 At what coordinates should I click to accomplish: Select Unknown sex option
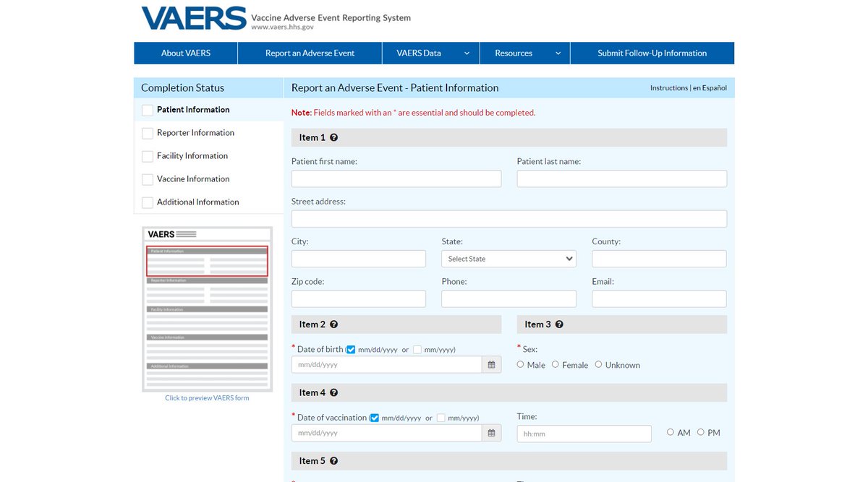(599, 364)
